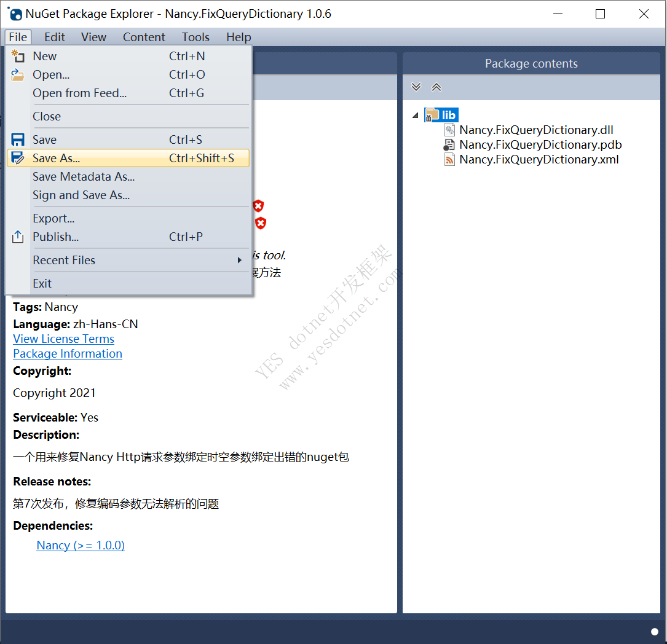This screenshot has width=667, height=644.
Task: Expand the Recent Files submenu arrow
Action: click(x=240, y=260)
